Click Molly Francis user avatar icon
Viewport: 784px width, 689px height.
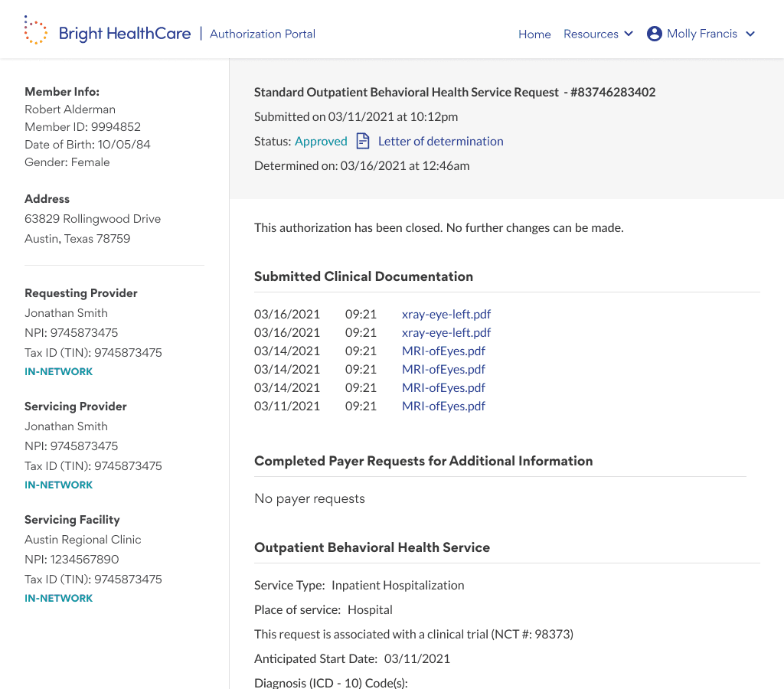(x=654, y=34)
